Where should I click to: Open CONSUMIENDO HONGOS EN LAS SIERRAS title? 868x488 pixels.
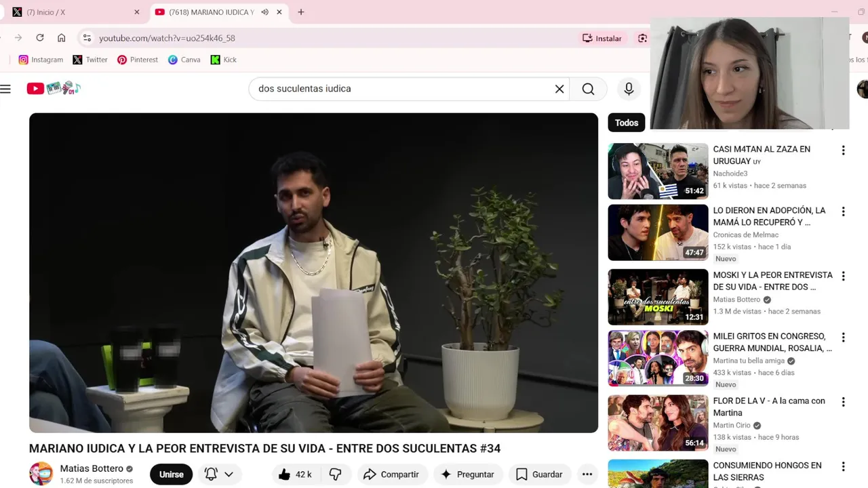point(767,471)
